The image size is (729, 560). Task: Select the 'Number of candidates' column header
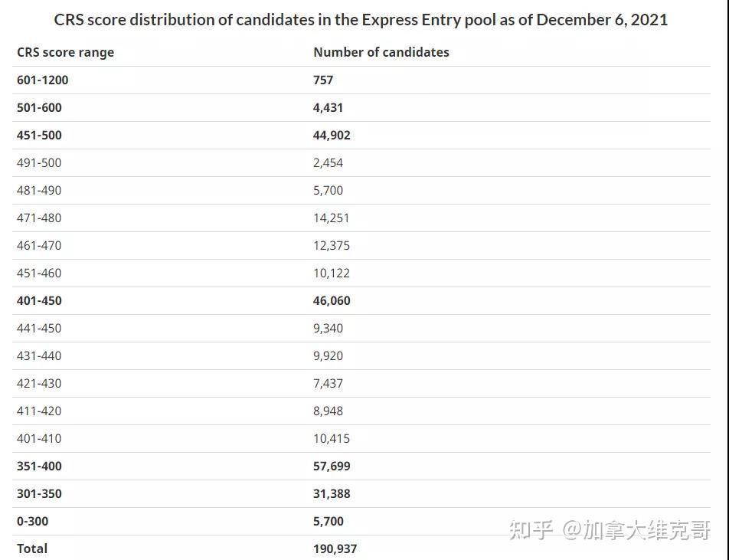pyautogui.click(x=381, y=52)
